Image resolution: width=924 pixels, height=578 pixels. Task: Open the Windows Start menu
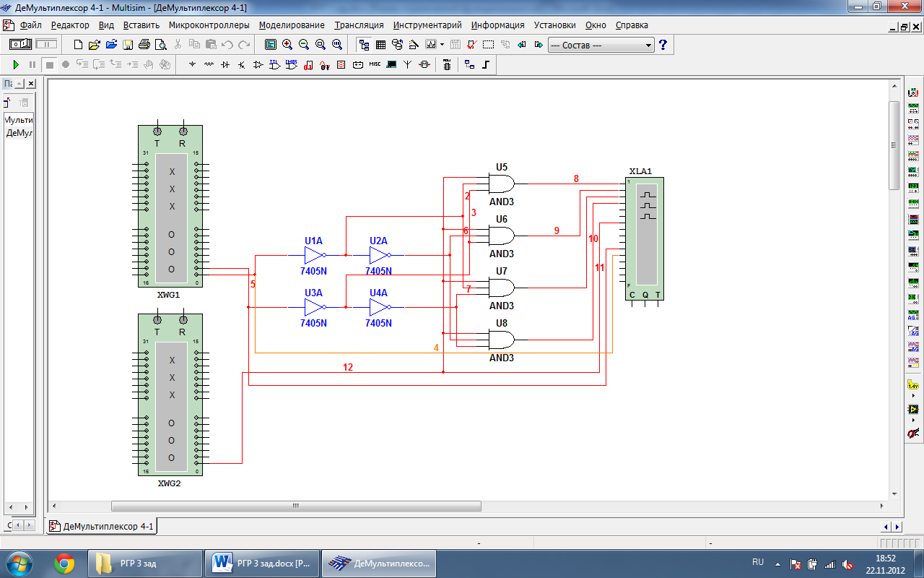pyautogui.click(x=18, y=562)
